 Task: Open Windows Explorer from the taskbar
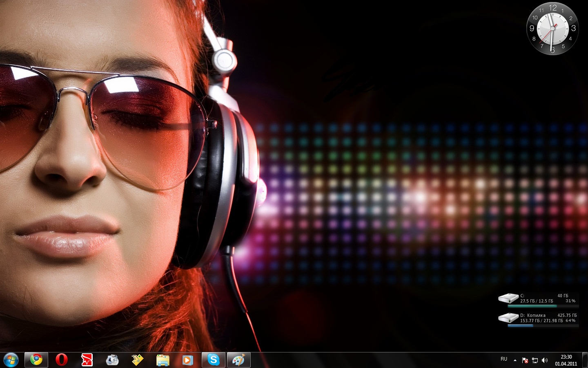[x=163, y=360]
